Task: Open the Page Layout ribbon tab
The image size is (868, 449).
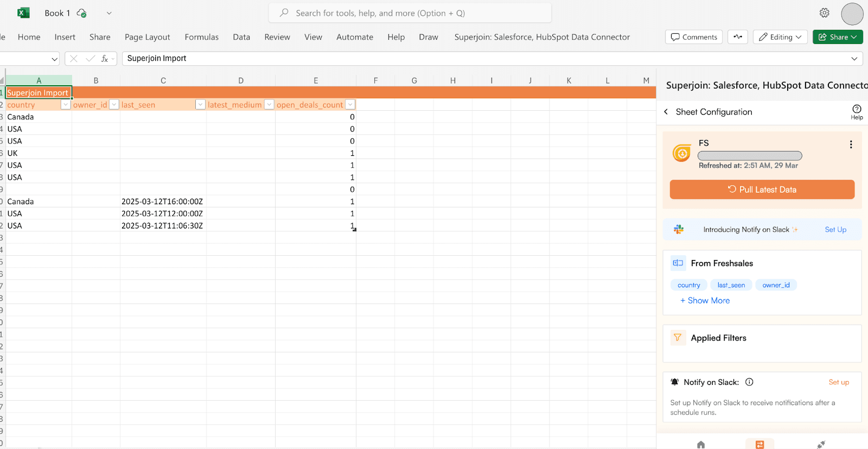Action: [148, 37]
